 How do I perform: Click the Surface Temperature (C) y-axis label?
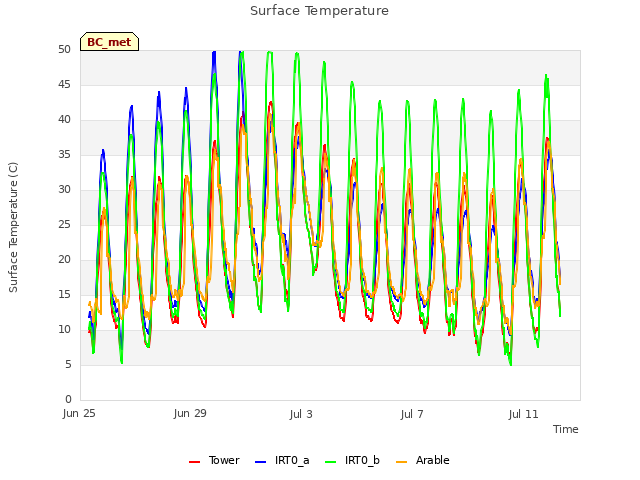(13, 227)
